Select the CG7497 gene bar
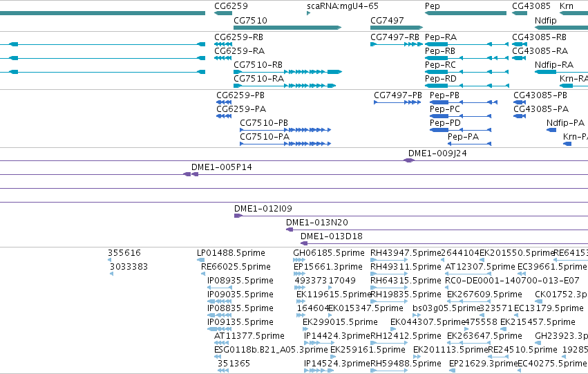 (x=397, y=28)
